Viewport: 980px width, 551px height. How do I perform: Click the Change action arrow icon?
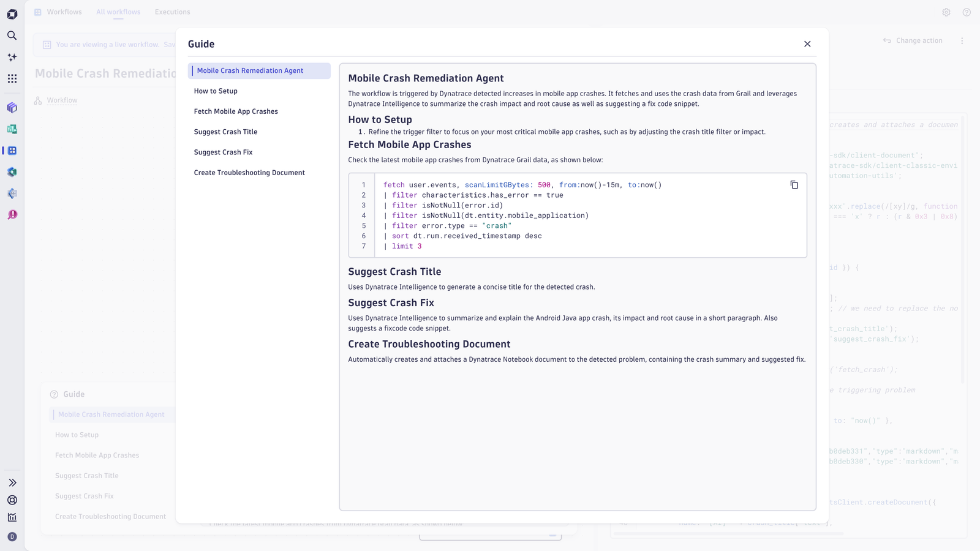click(x=887, y=41)
